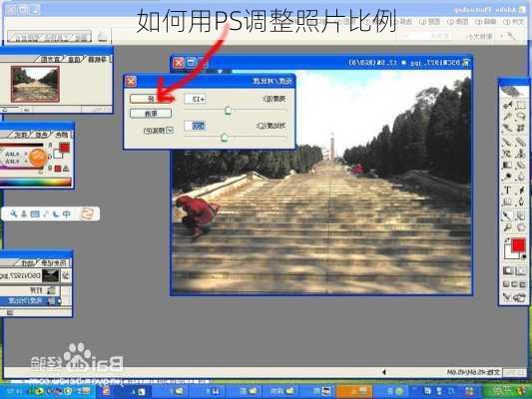532x399 pixels.
Task: Click the 好 (OK) button
Action: [151, 99]
